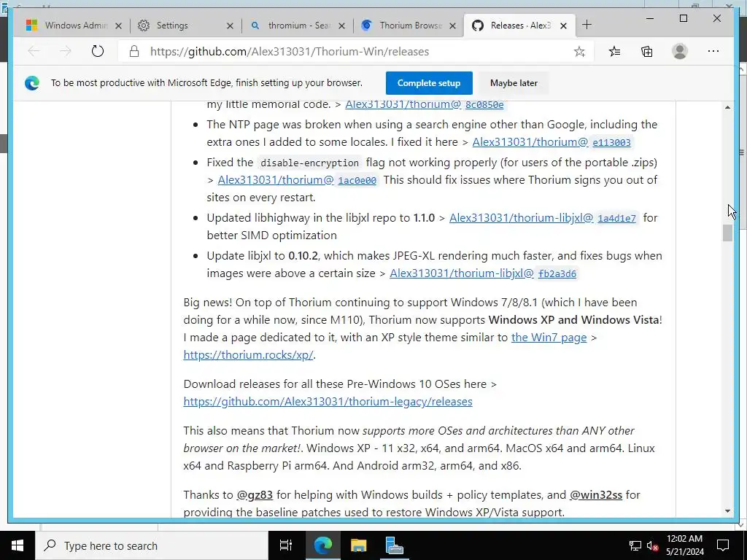Open Edge Settings and more menu

pyautogui.click(x=713, y=52)
